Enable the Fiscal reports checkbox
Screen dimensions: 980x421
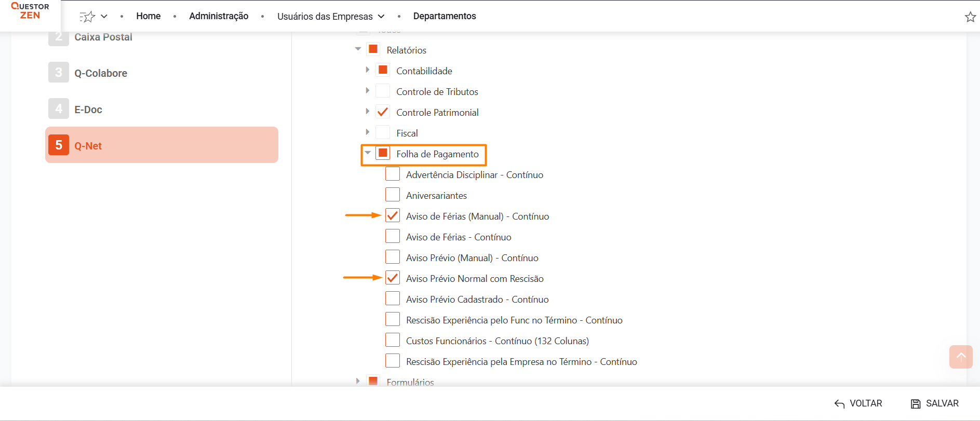pyautogui.click(x=383, y=133)
